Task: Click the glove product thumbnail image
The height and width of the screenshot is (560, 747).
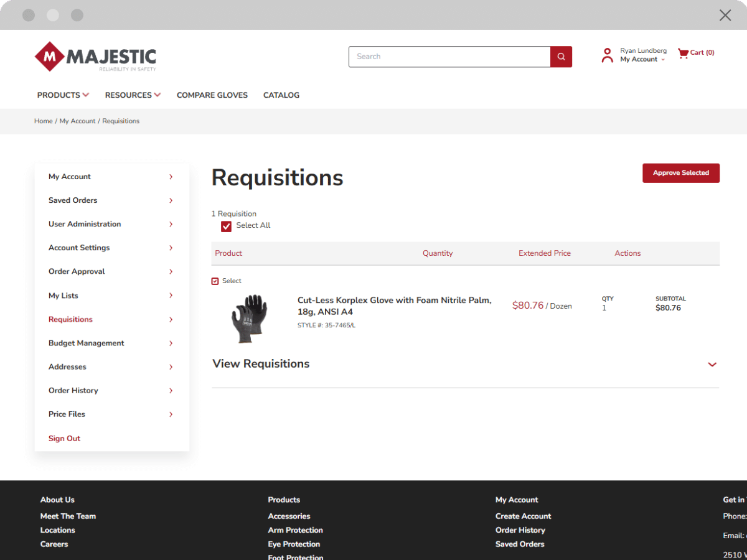Action: coord(250,318)
